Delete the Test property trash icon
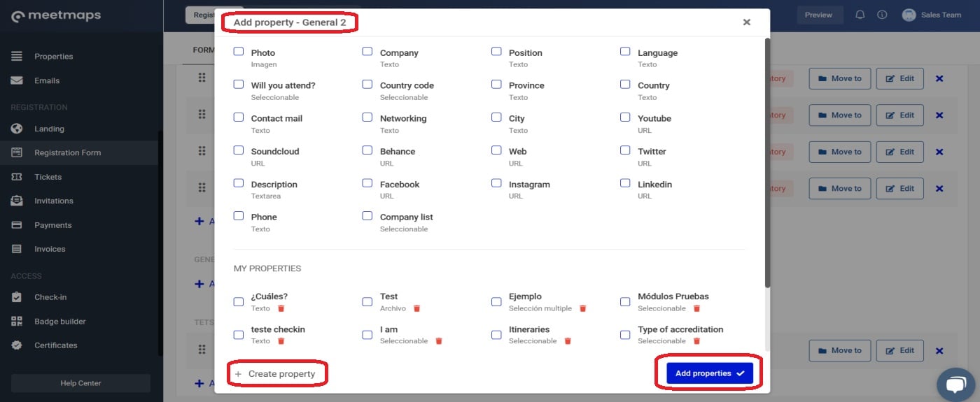This screenshot has width=980, height=402. point(416,308)
